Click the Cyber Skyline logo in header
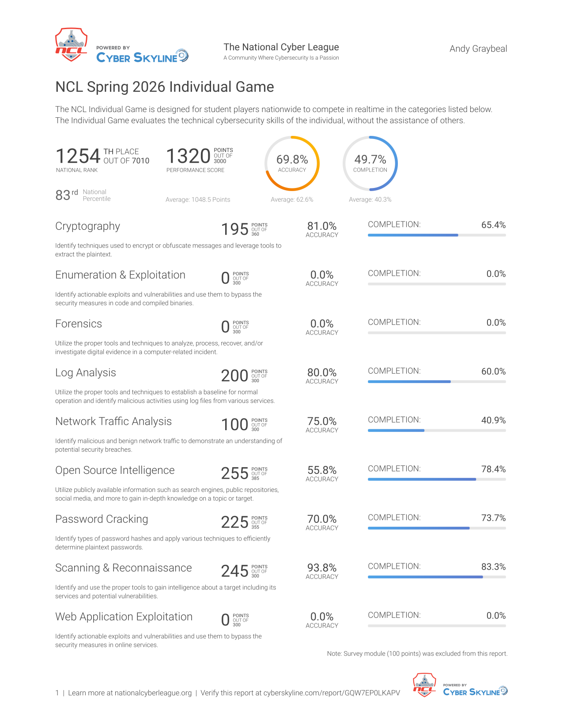The width and height of the screenshot is (563, 728). tap(142, 55)
